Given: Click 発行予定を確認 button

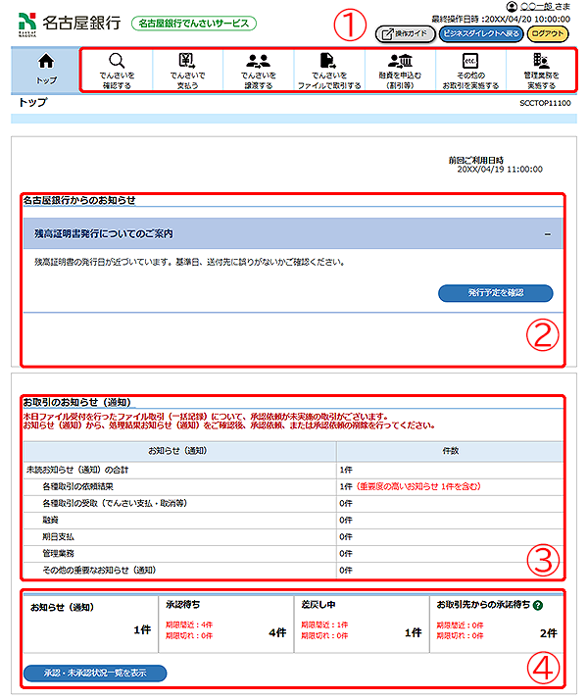Looking at the screenshot, I should (x=496, y=292).
